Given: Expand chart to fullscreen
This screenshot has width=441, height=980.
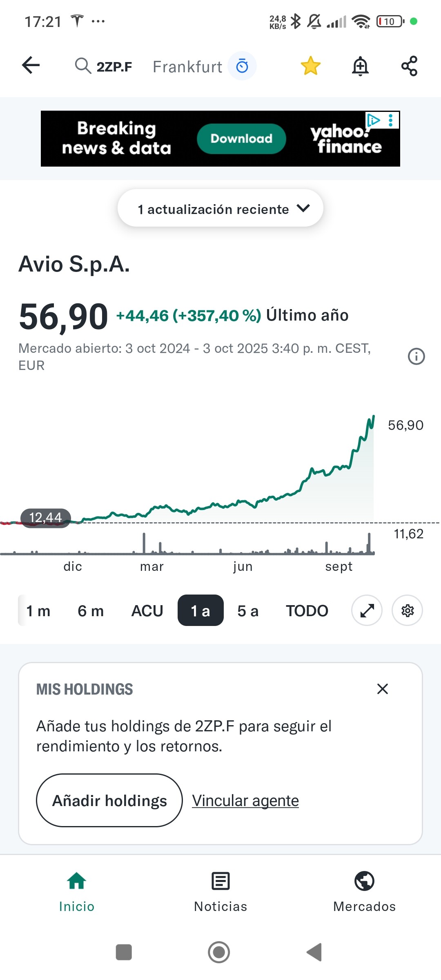Looking at the screenshot, I should click(367, 611).
